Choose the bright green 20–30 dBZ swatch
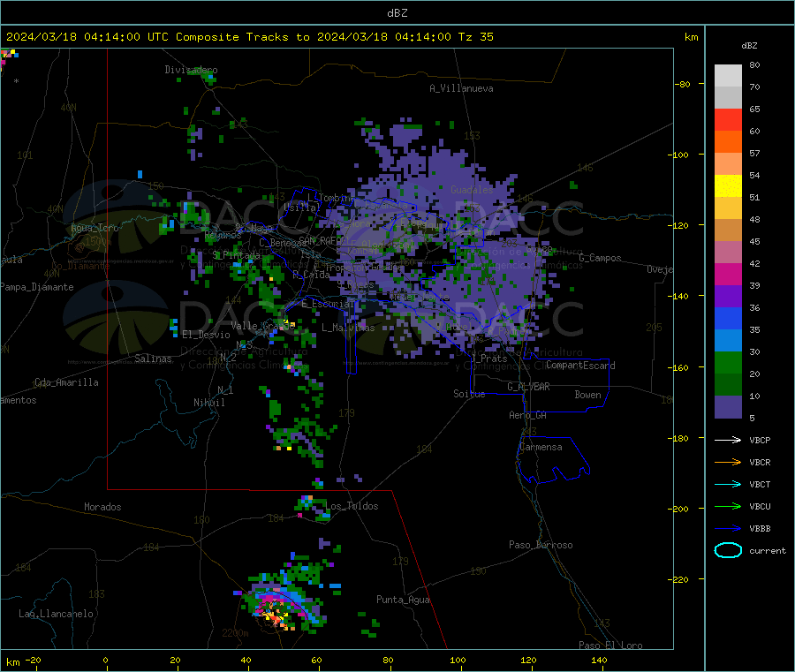This screenshot has height=672, width=795. point(728,362)
